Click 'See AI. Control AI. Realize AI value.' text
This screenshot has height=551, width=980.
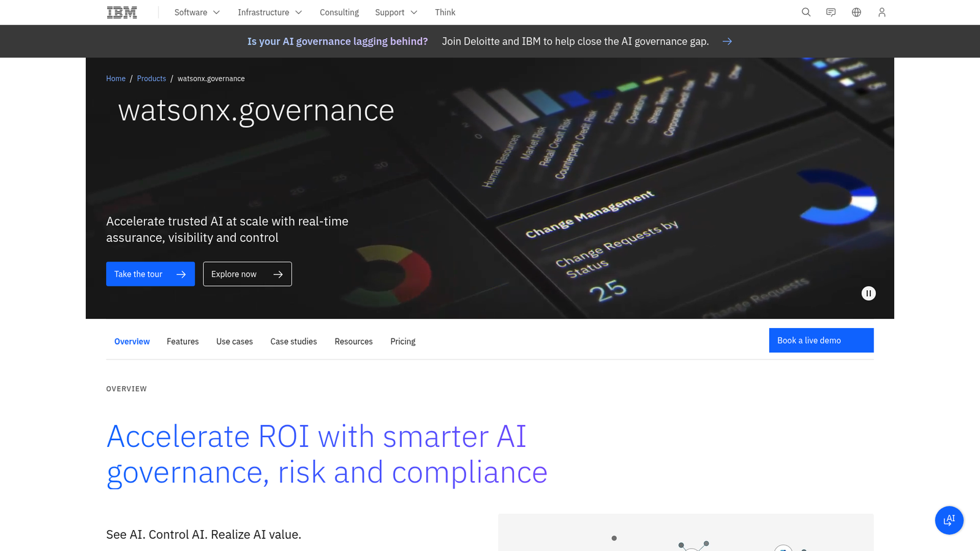(204, 534)
